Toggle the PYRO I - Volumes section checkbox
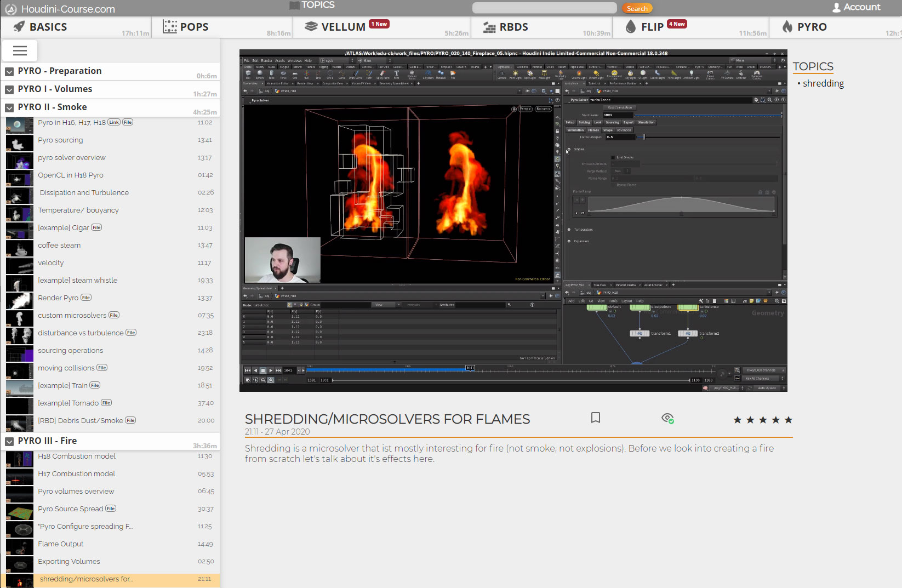This screenshot has width=902, height=588. [9, 89]
